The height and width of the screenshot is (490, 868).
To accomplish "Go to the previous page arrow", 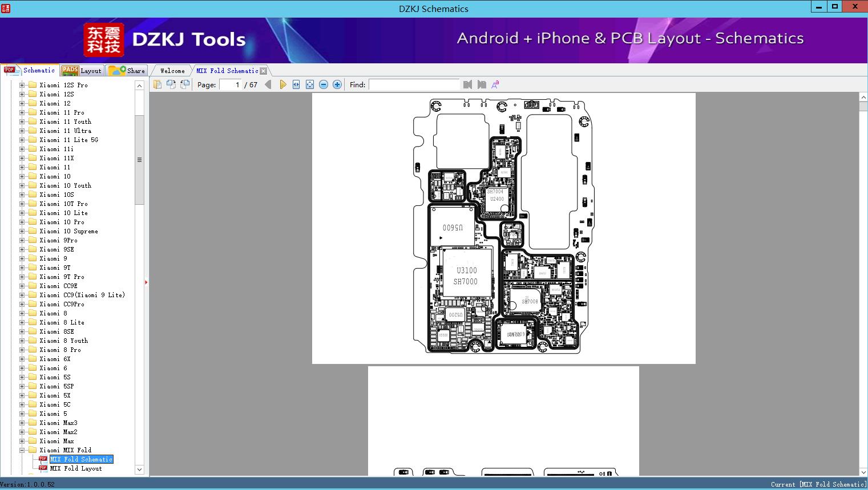I will (268, 84).
